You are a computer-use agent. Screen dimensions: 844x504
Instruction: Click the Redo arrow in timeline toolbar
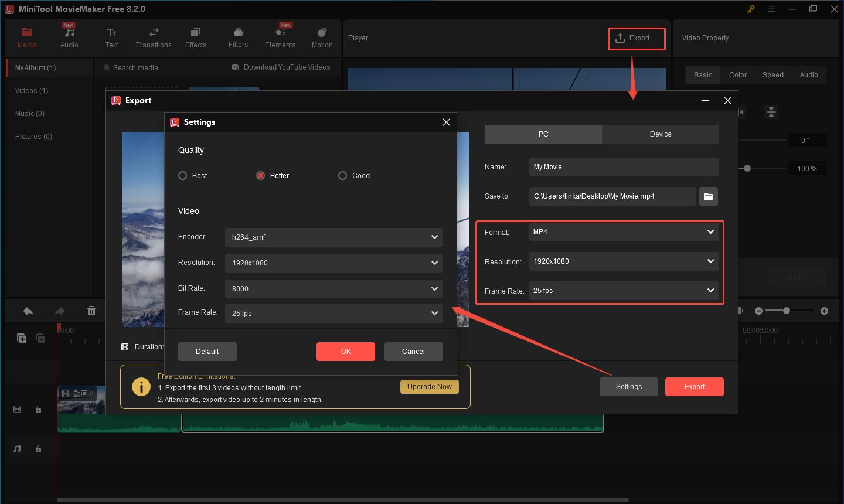coord(60,311)
